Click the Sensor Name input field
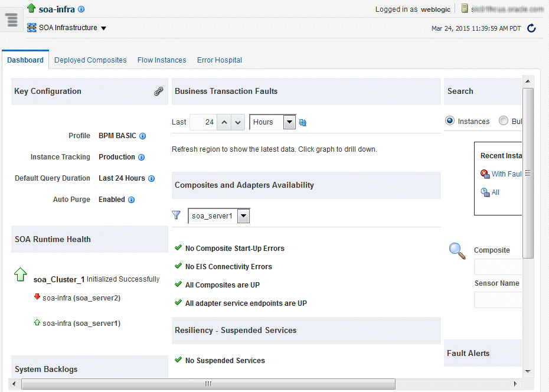The width and height of the screenshot is (549, 392). click(498, 300)
